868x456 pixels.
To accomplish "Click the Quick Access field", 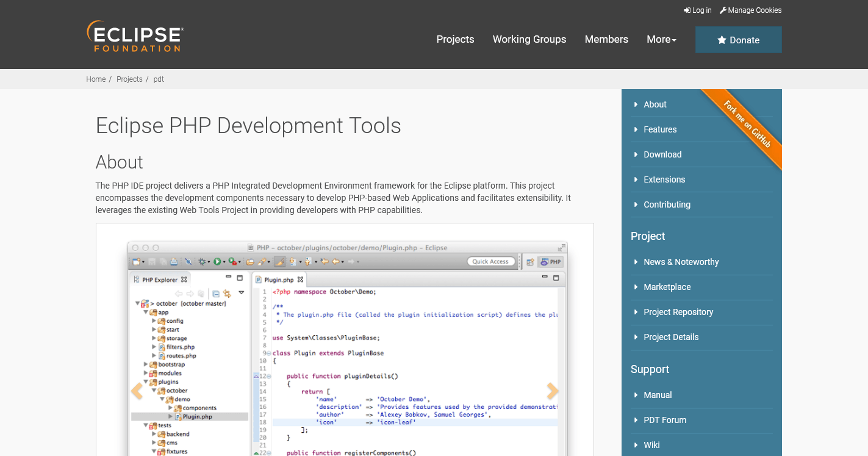I will click(491, 261).
